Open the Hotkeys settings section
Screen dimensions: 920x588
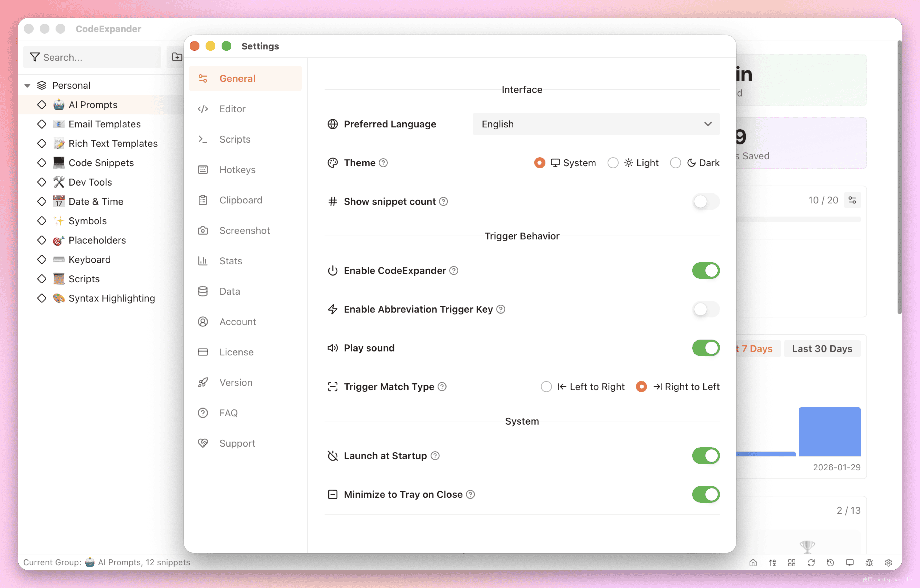(238, 169)
